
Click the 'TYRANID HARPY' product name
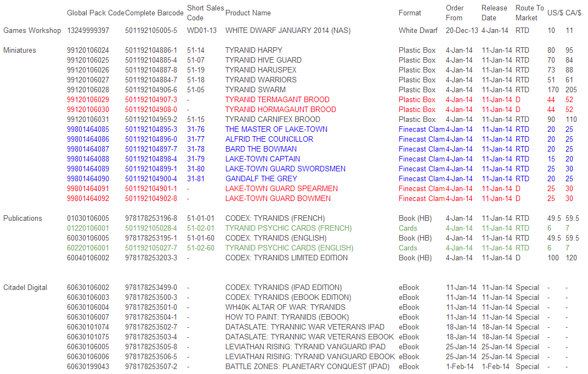(253, 51)
